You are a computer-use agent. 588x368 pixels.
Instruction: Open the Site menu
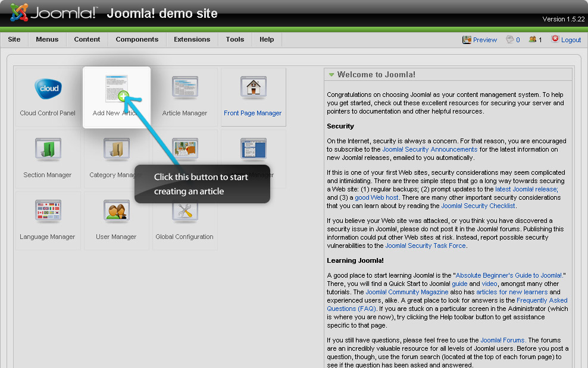point(14,39)
